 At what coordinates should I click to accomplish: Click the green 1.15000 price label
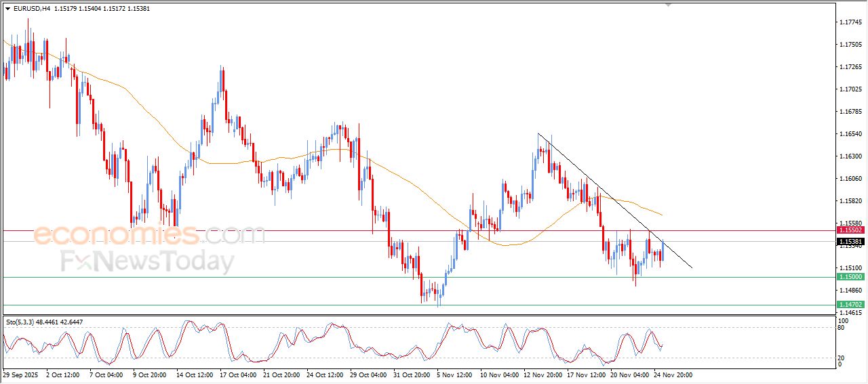click(850, 277)
